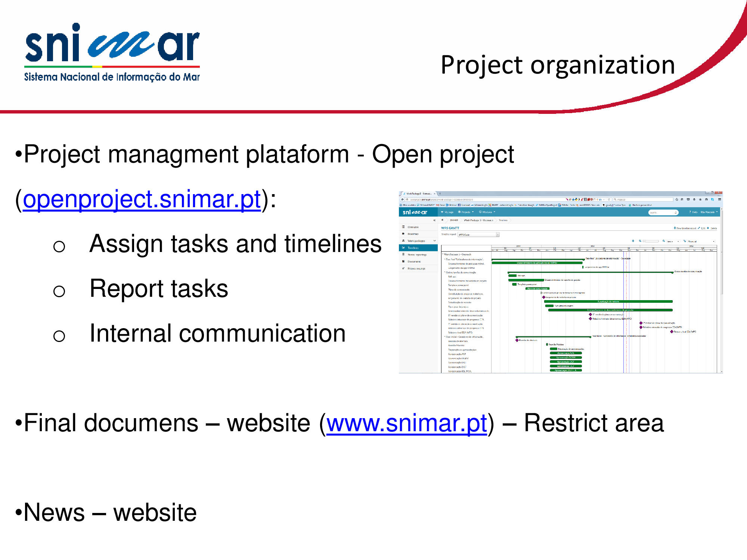Click the snimar logo in OpenProject header

(415, 212)
